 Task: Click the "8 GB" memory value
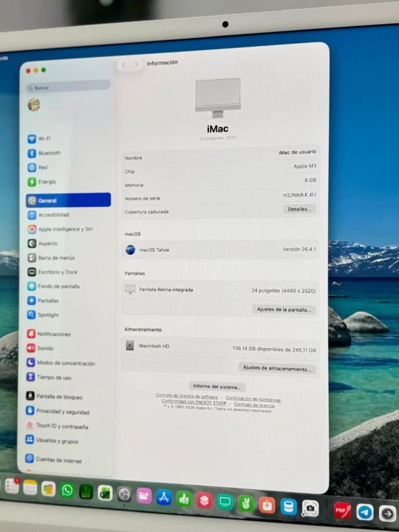pos(310,180)
